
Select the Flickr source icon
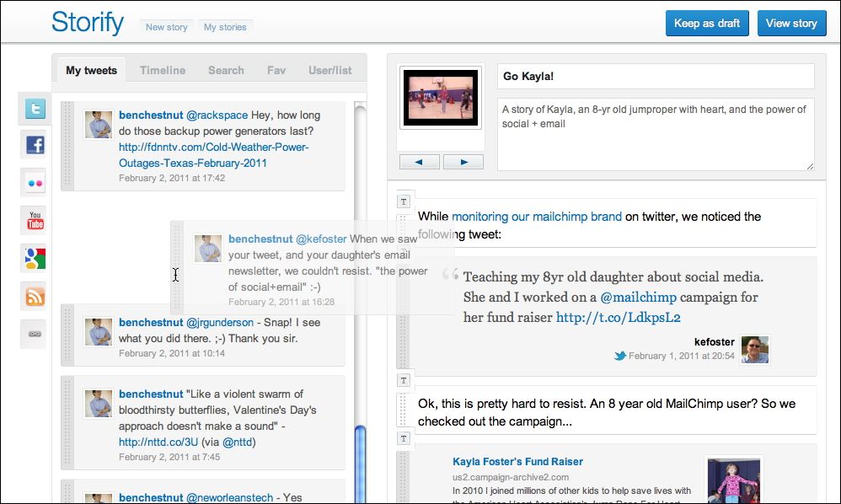coord(35,183)
